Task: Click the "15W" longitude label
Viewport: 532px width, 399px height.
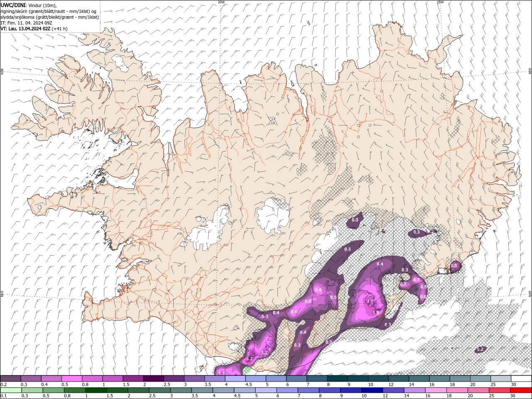Action: [x=440, y=2]
